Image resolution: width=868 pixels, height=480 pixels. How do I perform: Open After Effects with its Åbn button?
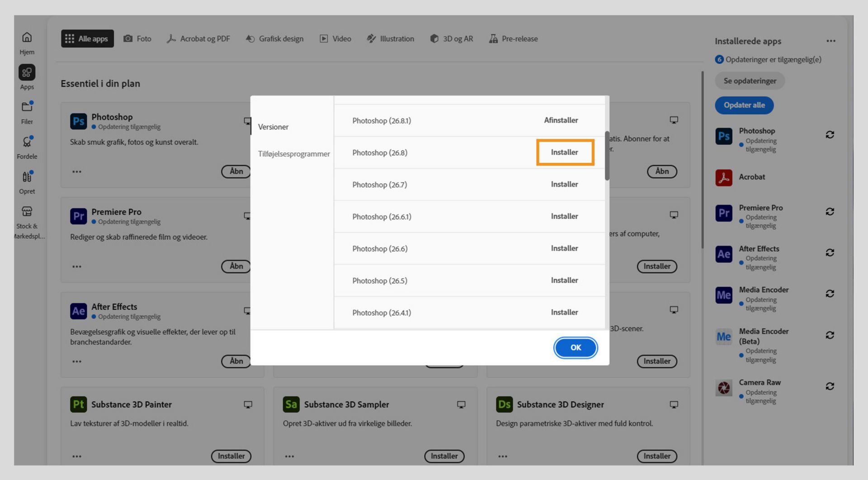click(x=236, y=361)
